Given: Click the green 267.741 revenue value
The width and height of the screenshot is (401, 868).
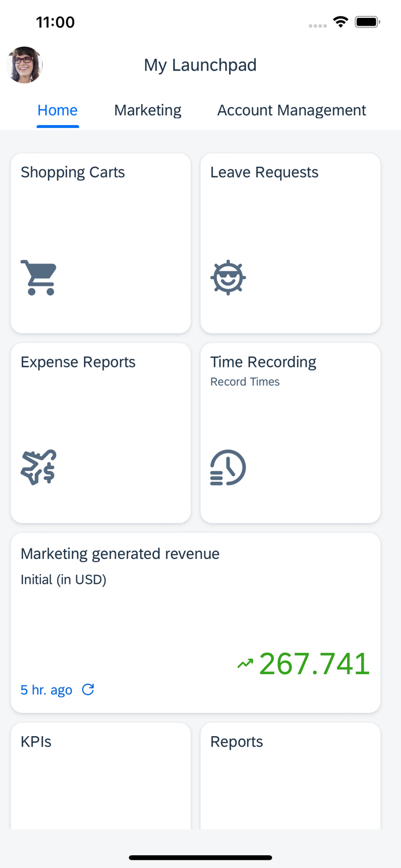Looking at the screenshot, I should [x=315, y=664].
